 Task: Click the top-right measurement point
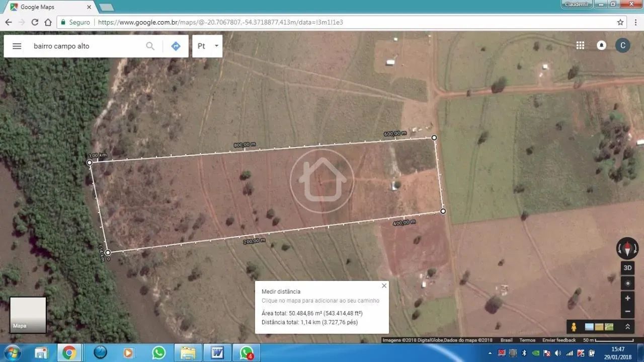tap(434, 137)
